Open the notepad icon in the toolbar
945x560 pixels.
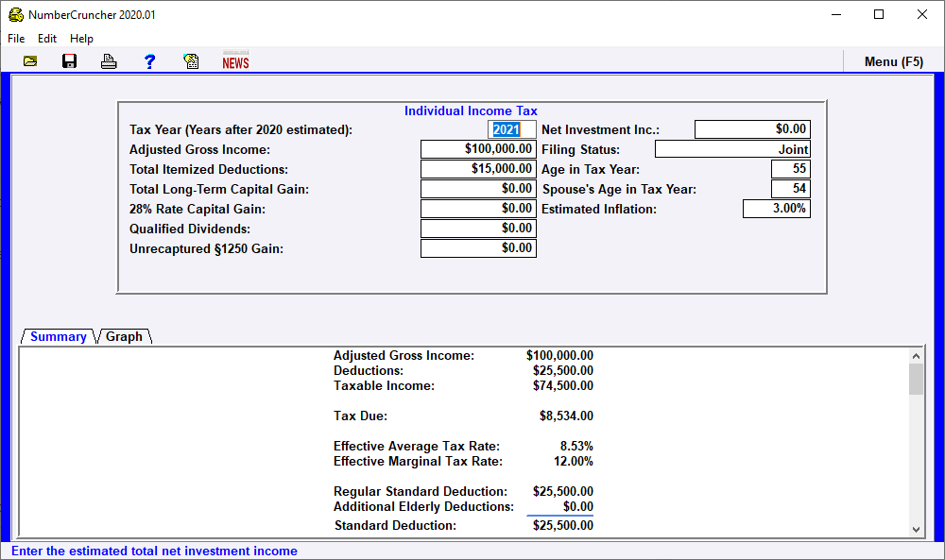[x=191, y=61]
